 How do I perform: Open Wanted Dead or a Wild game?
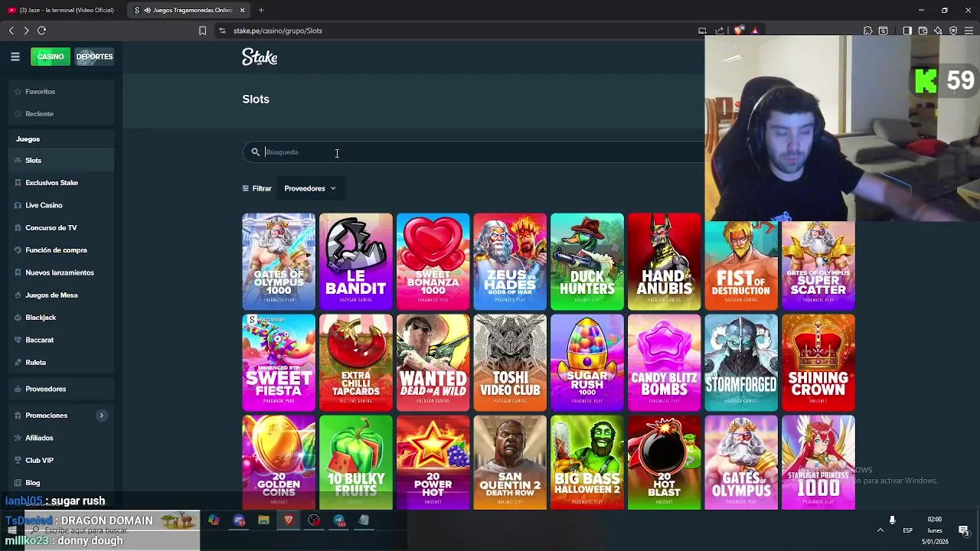(x=433, y=363)
